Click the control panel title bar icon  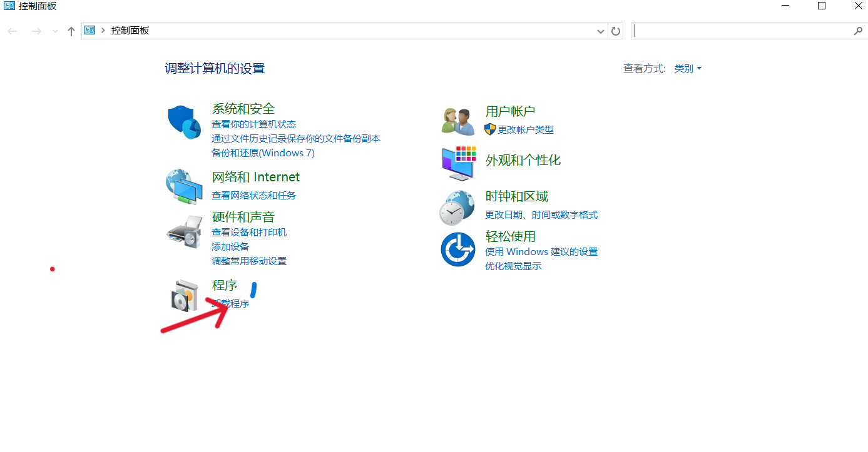8,6
